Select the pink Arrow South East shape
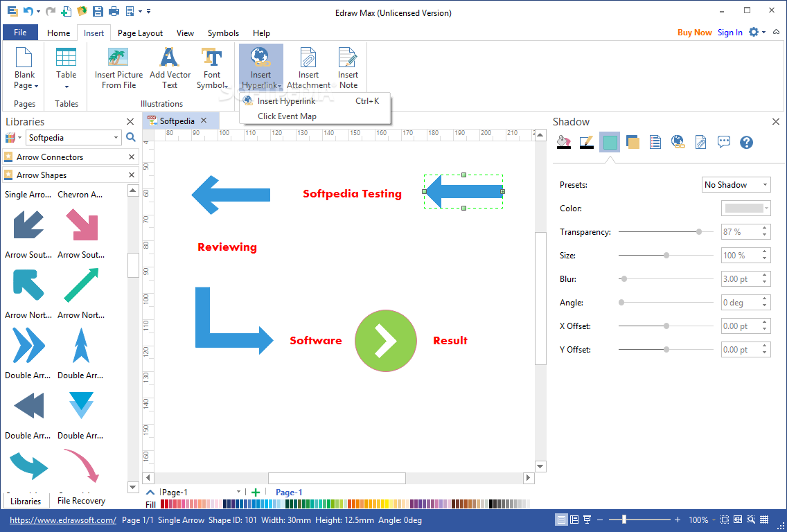Viewport: 787px width, 532px height. pos(81,224)
